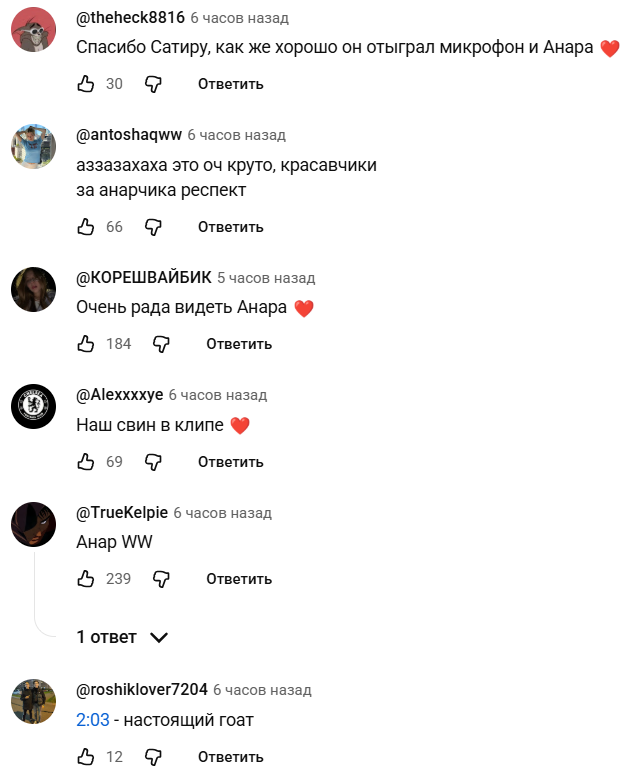Expand the "1 ответ" replies thread
This screenshot has height=778, width=631.
[122, 637]
